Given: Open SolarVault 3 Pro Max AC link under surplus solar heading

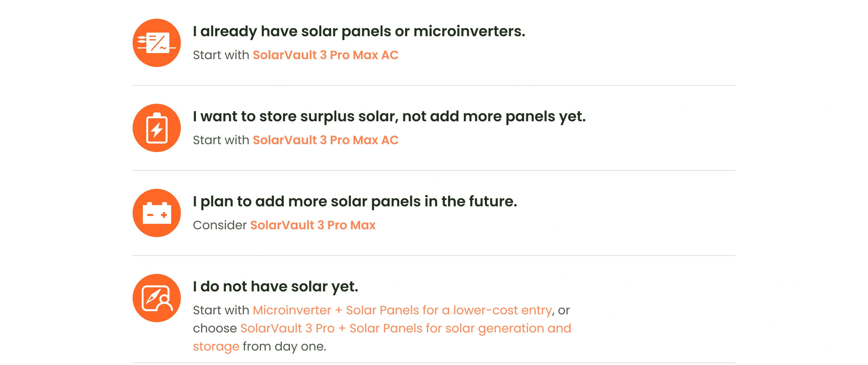Looking at the screenshot, I should (x=325, y=140).
